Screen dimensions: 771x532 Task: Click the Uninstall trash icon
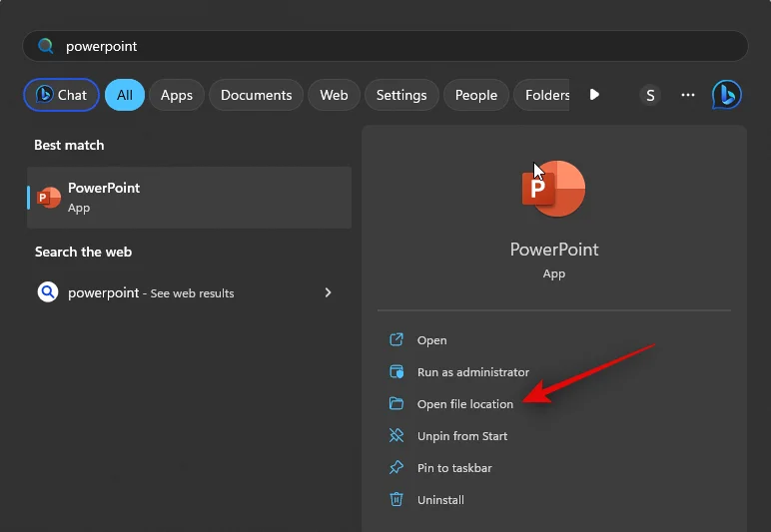396,500
